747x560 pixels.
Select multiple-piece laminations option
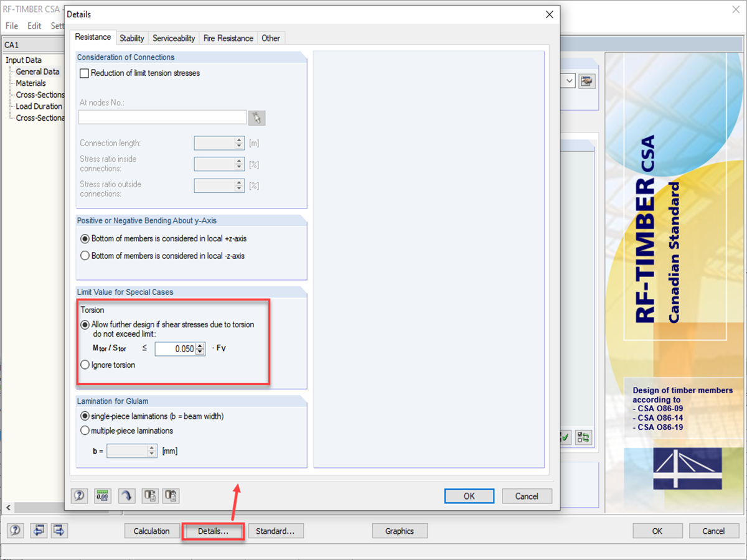coord(85,431)
